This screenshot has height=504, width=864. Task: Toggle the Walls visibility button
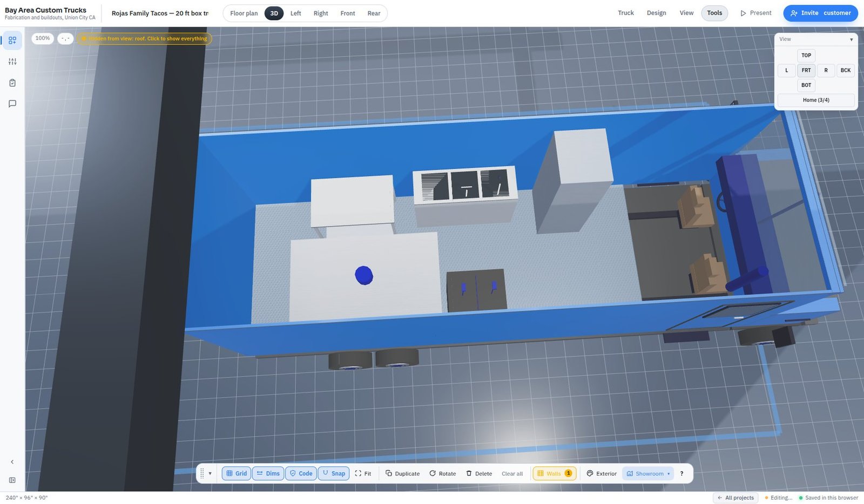click(555, 474)
